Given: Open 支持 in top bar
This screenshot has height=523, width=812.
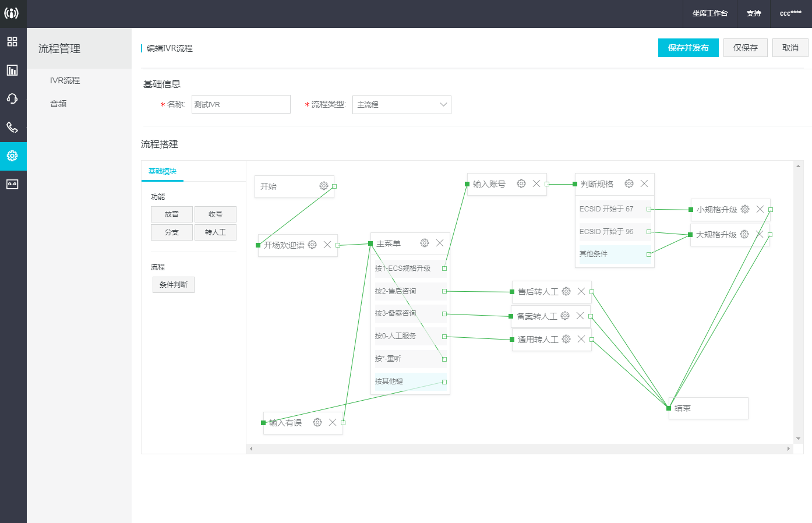Looking at the screenshot, I should [754, 13].
